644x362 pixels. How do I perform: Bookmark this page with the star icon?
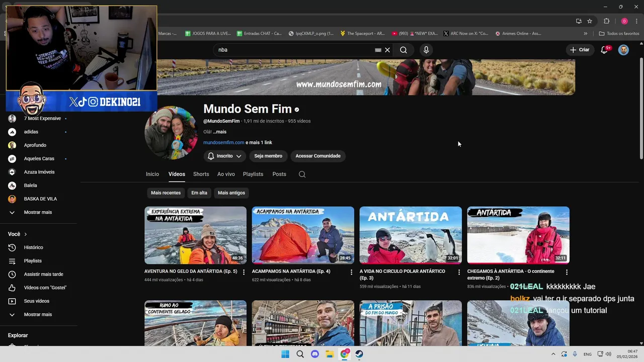pos(590,21)
